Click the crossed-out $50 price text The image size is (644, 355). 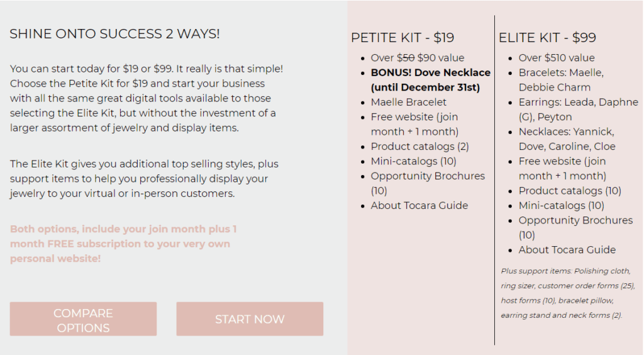click(406, 58)
